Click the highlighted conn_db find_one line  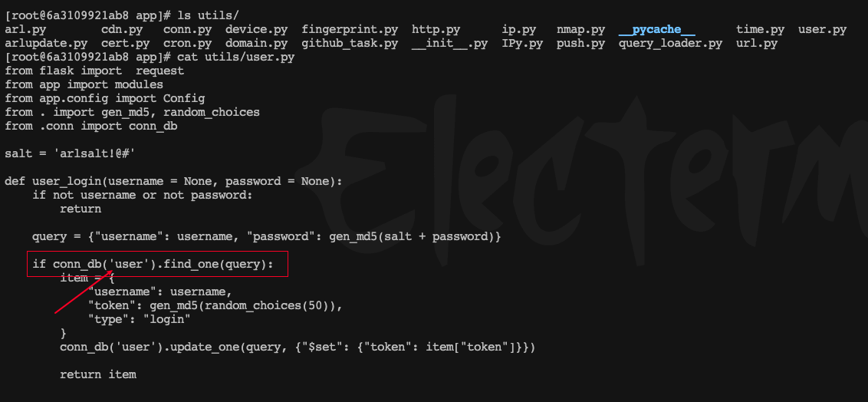(153, 264)
